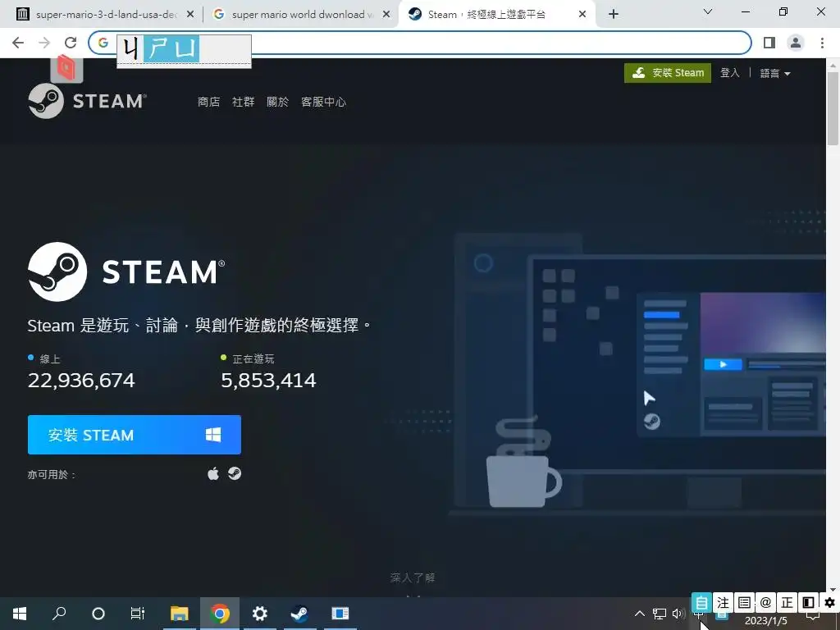Viewport: 840px width, 630px height.
Task: Switch to the super mario world dwonload tab
Action: coord(301,15)
